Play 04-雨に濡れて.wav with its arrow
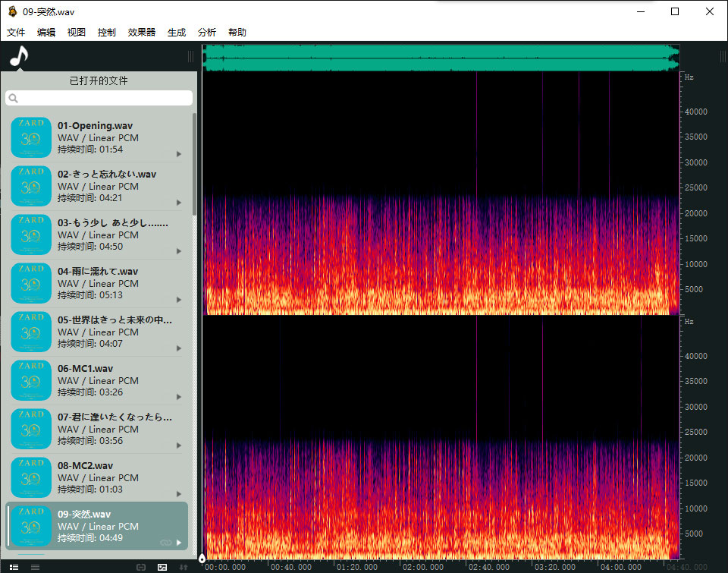 tap(179, 300)
